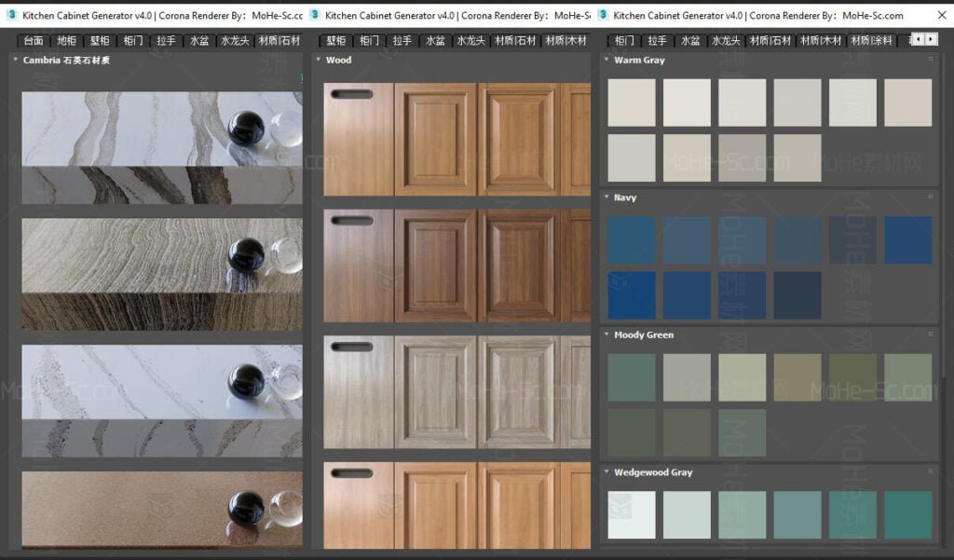Collapse the Navy color rollout
This screenshot has width=954, height=560.
pos(608,198)
